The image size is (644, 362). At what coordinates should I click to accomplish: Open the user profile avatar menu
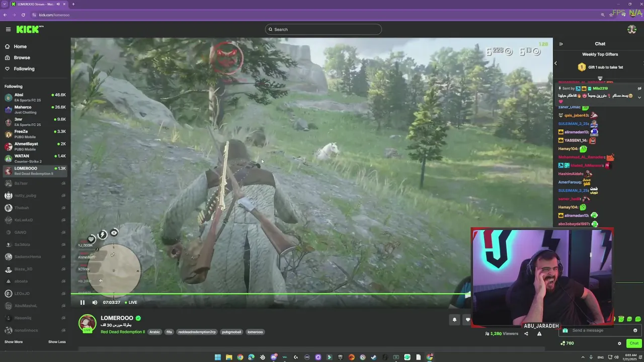pos(632,29)
